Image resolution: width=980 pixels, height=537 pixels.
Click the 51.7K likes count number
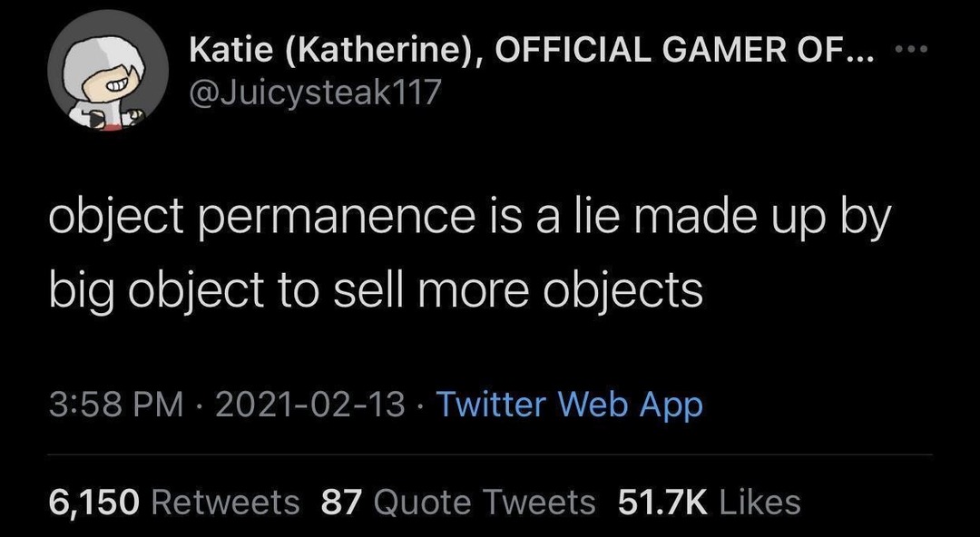tap(660, 501)
